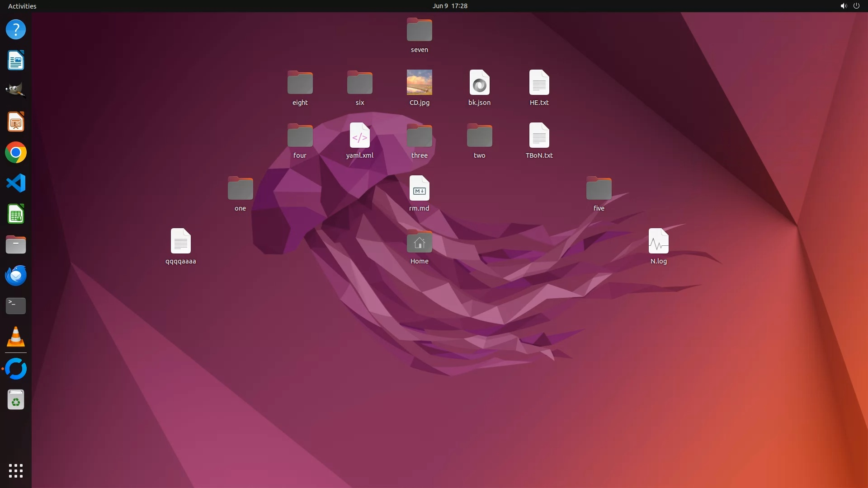
Task: Show the Applications grid
Action: click(16, 470)
